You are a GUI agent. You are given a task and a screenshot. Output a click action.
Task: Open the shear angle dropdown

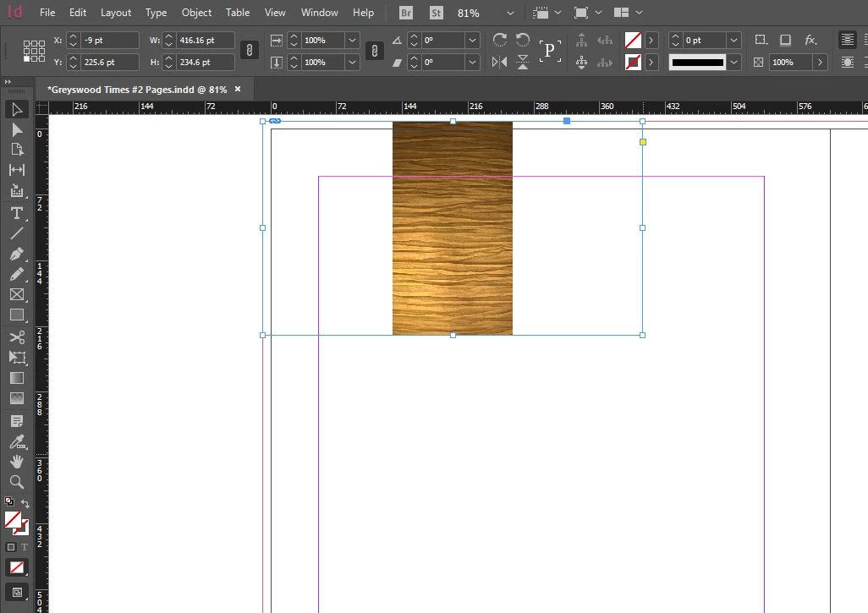pos(472,62)
